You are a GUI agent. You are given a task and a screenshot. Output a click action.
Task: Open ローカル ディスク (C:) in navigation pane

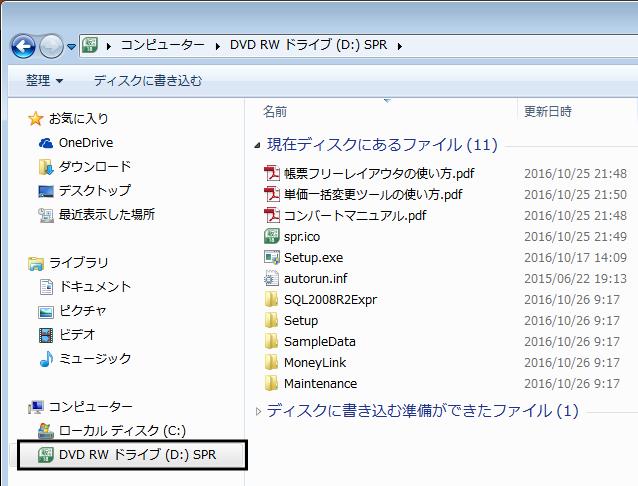tap(122, 431)
